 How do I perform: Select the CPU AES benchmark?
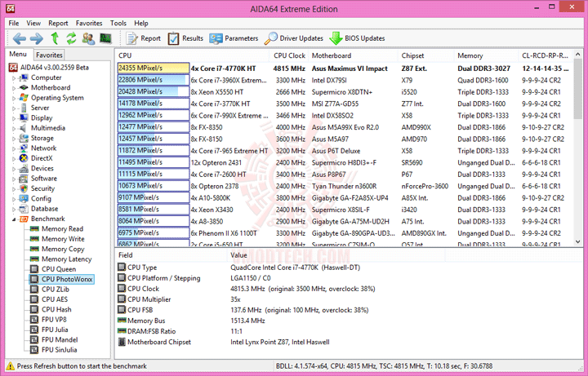coord(55,299)
